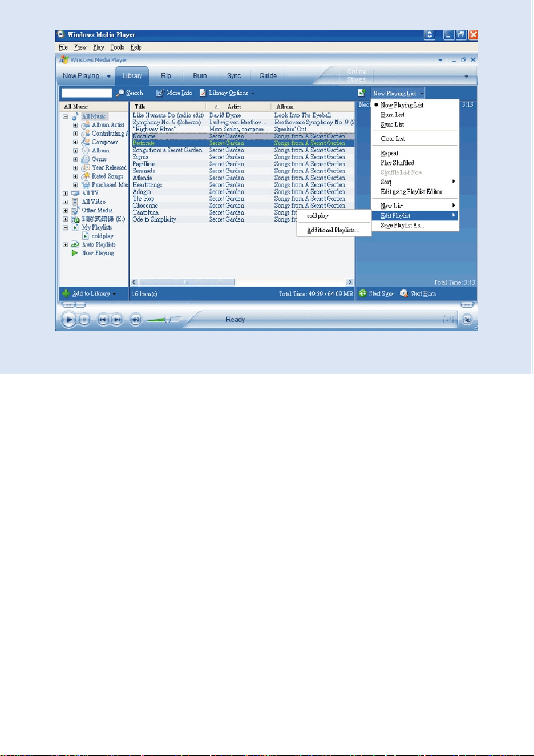Stop playback with the Stop button
Screen dimensions: 534x756
coord(84,320)
